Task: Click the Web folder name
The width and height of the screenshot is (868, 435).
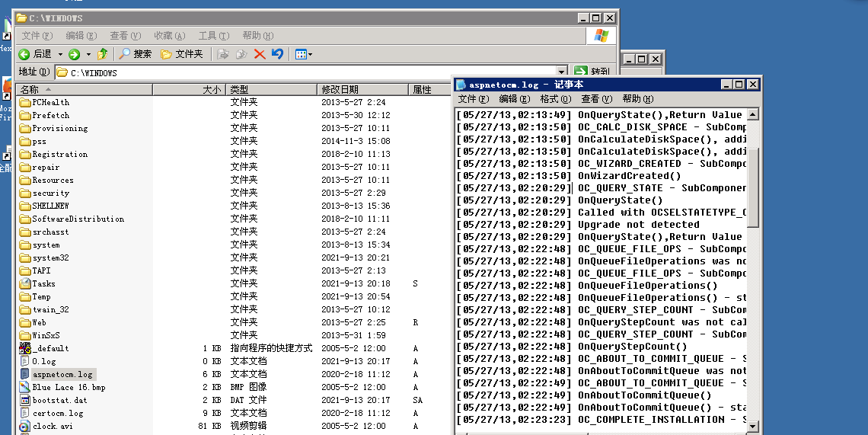Action: pos(40,322)
